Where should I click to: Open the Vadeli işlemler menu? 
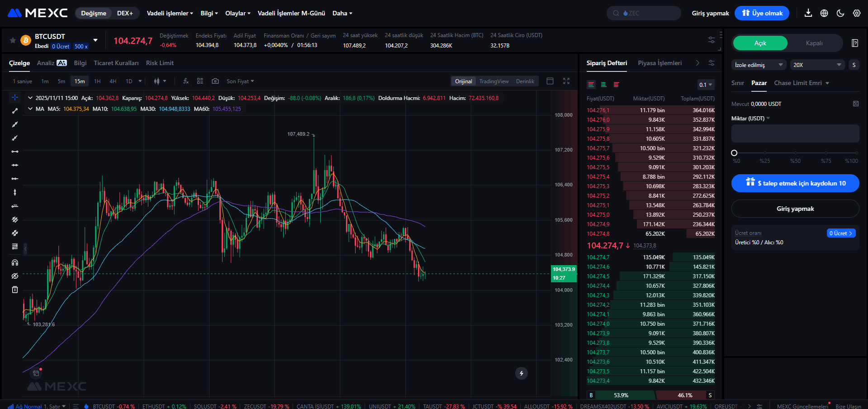(170, 13)
